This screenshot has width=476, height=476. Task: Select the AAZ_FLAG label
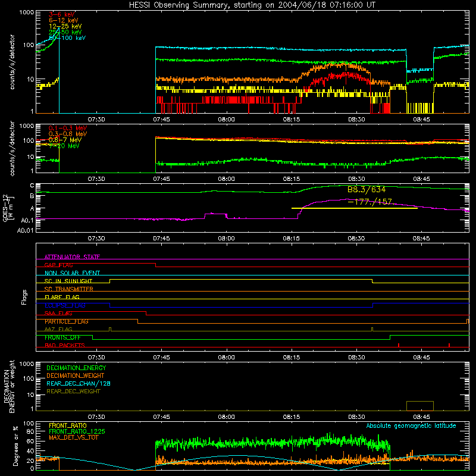pyautogui.click(x=58, y=330)
